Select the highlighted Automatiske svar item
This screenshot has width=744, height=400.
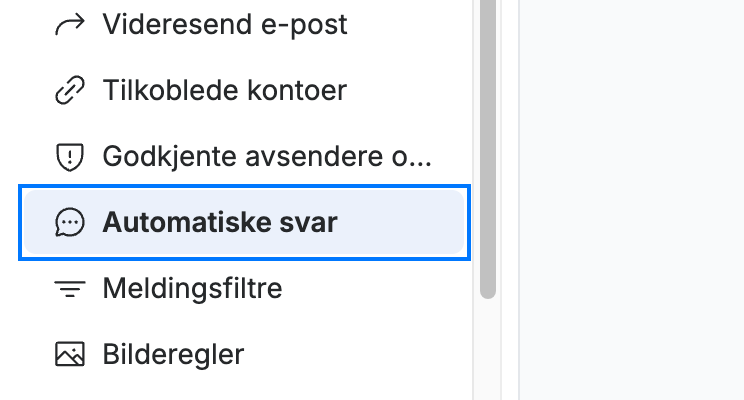click(244, 222)
